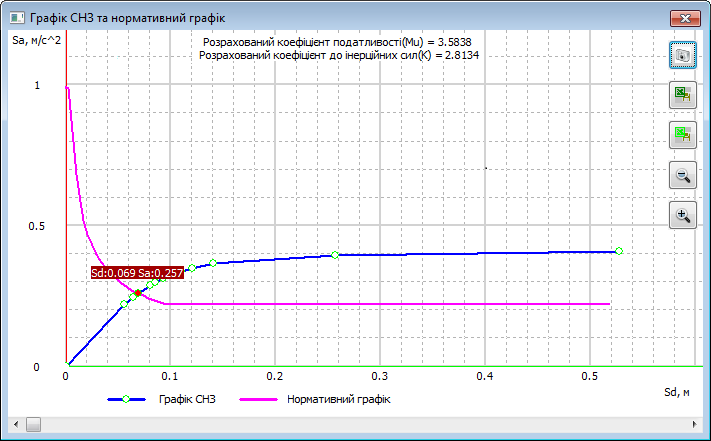
Task: Click the dark green Excel export button
Action: click(x=683, y=95)
